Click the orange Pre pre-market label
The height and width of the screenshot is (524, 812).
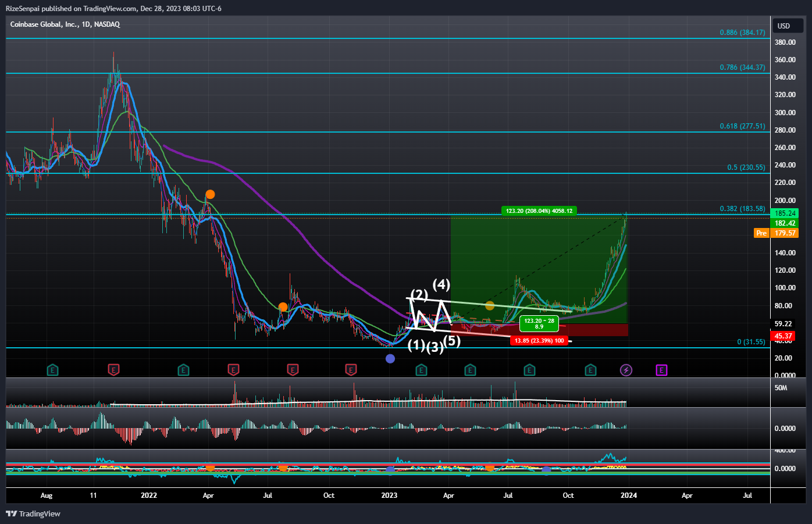pos(761,233)
